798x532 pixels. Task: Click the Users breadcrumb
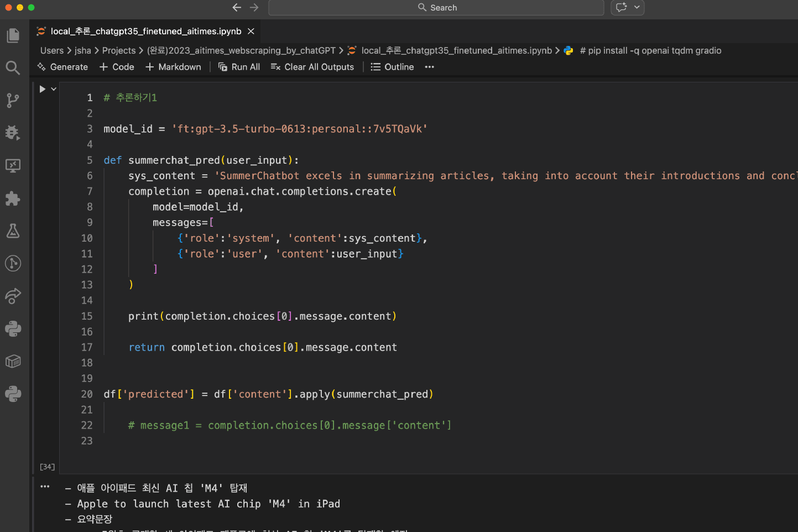[x=52, y=50]
